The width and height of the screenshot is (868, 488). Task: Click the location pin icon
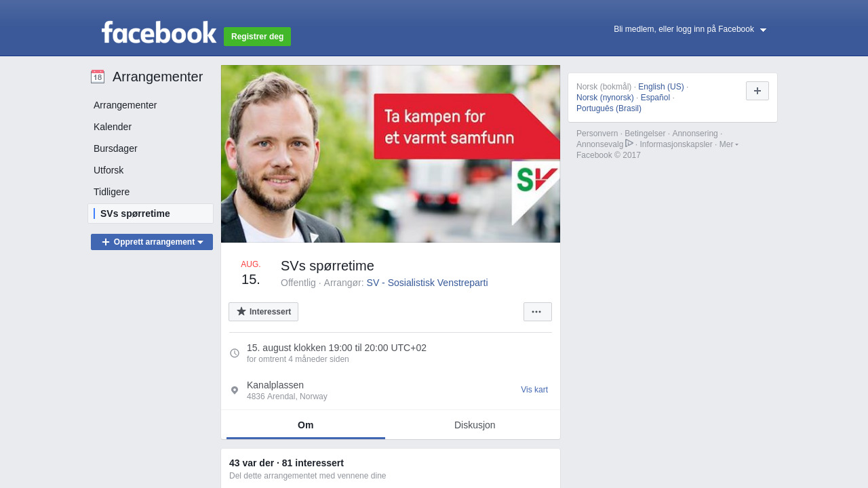point(235,390)
